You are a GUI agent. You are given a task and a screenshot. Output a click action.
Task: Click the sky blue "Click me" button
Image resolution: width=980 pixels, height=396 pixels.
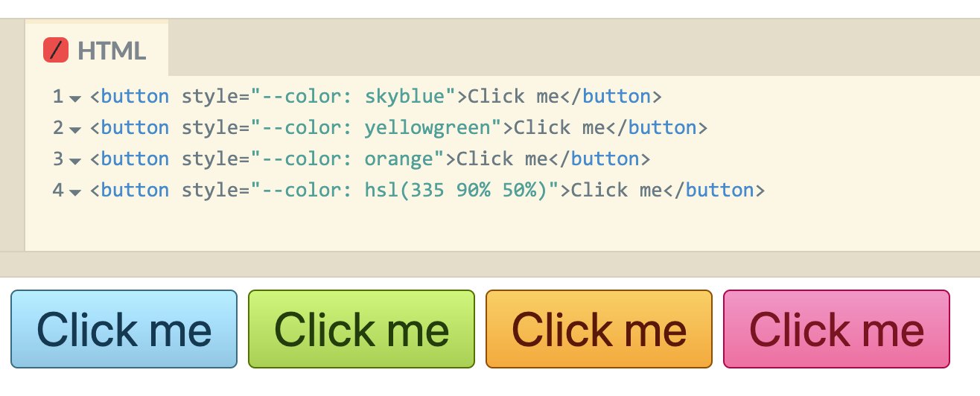[124, 329]
